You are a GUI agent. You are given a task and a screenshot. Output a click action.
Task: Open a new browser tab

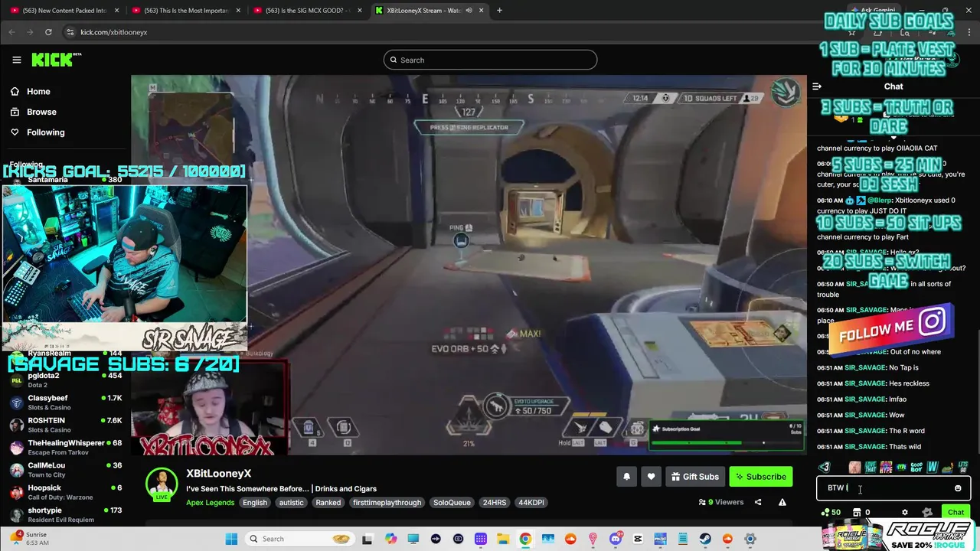click(499, 11)
